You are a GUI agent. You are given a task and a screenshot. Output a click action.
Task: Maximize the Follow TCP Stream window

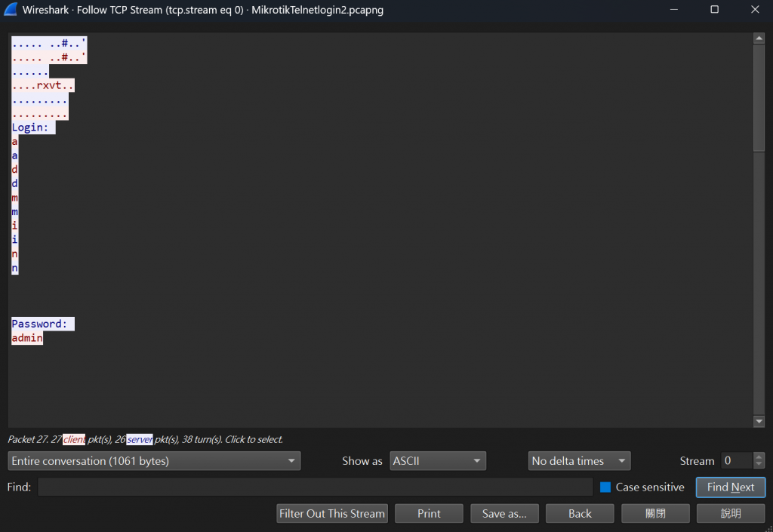point(714,9)
